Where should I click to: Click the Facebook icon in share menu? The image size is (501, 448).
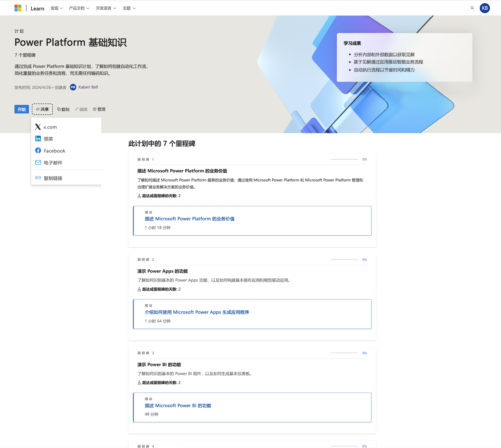[x=38, y=150]
